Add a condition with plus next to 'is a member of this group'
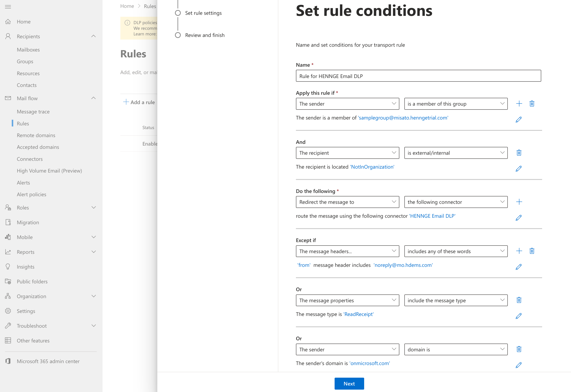This screenshot has width=571, height=392. pos(519,103)
